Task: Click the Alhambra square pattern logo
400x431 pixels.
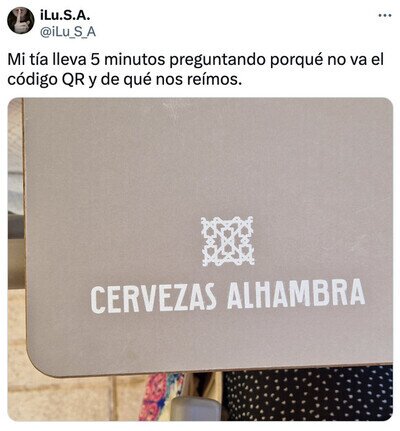Action: (228, 241)
